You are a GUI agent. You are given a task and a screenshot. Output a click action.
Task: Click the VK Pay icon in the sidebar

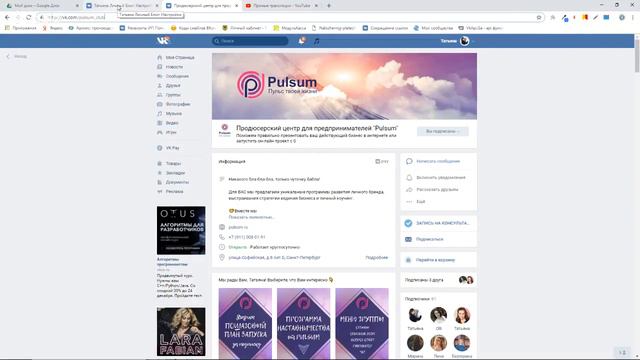[160, 148]
